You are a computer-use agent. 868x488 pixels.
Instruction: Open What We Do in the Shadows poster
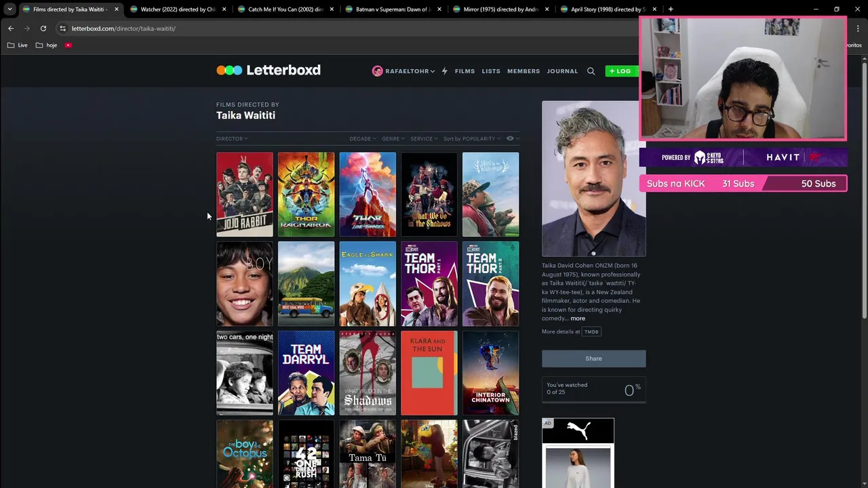pos(429,195)
